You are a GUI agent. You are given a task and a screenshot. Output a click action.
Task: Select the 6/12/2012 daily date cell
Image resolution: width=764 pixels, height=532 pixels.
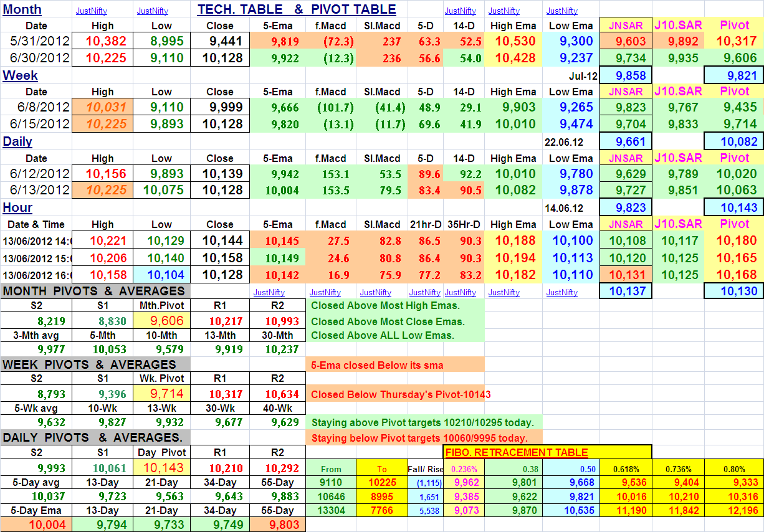coord(36,173)
